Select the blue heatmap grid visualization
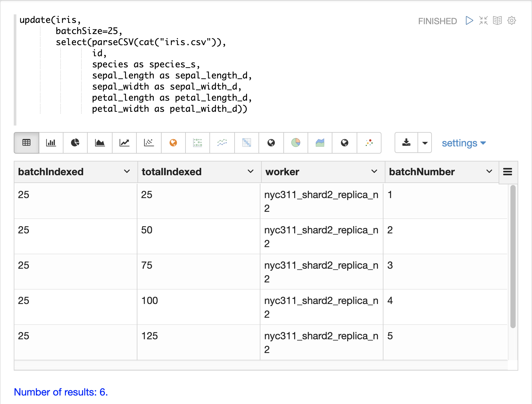This screenshot has width=532, height=404. tap(247, 143)
